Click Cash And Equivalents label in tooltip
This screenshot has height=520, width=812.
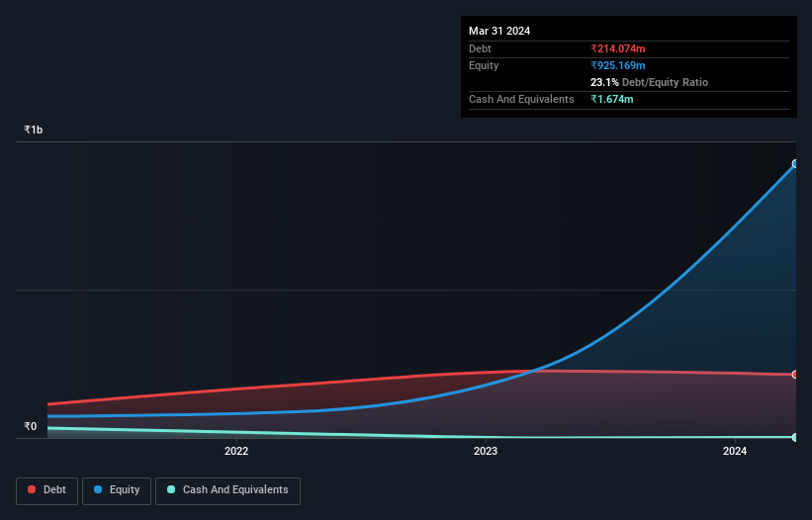[x=521, y=99]
